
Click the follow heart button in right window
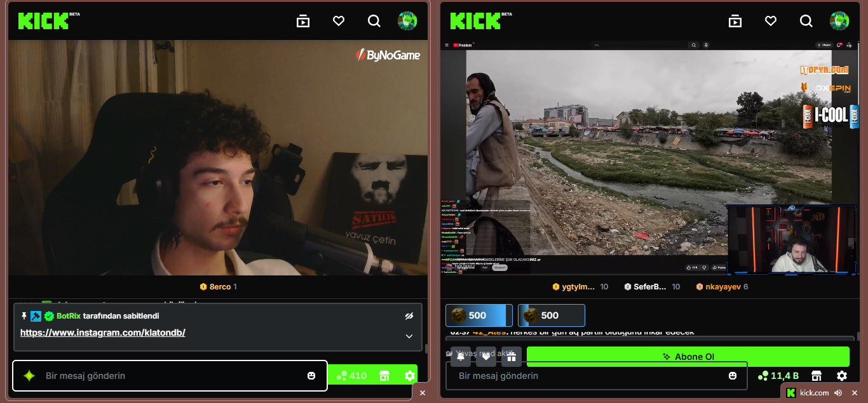486,357
